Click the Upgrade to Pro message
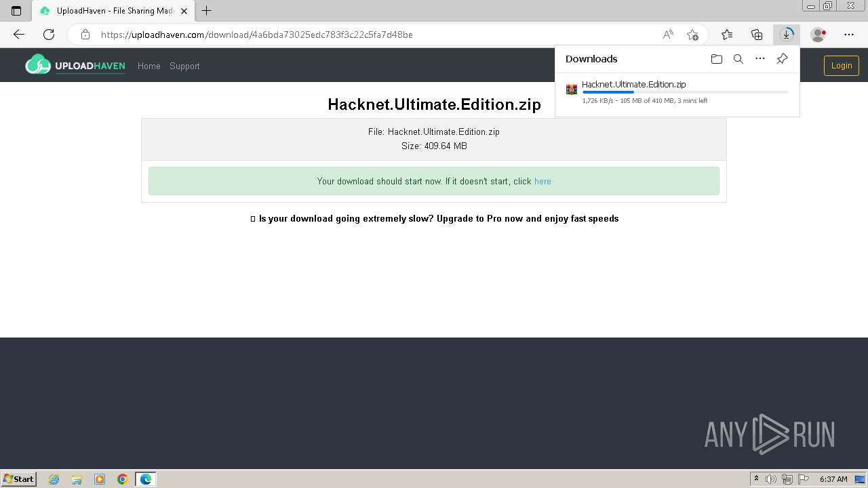 (434, 219)
